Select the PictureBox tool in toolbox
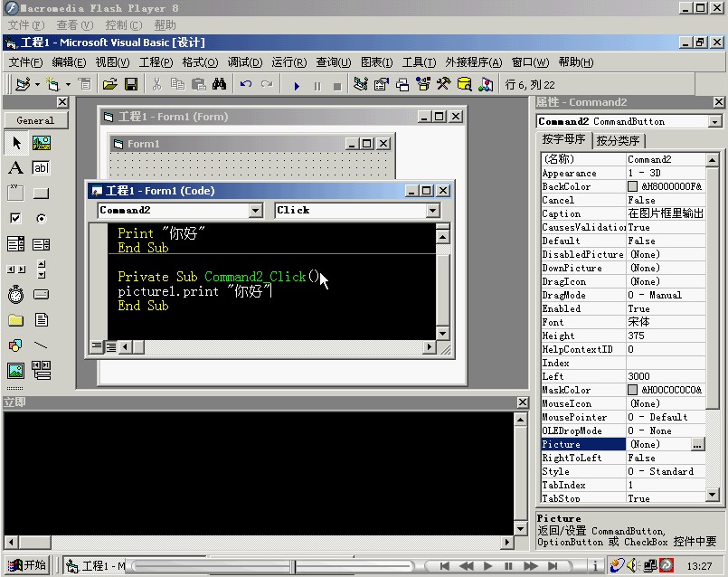 point(42,143)
